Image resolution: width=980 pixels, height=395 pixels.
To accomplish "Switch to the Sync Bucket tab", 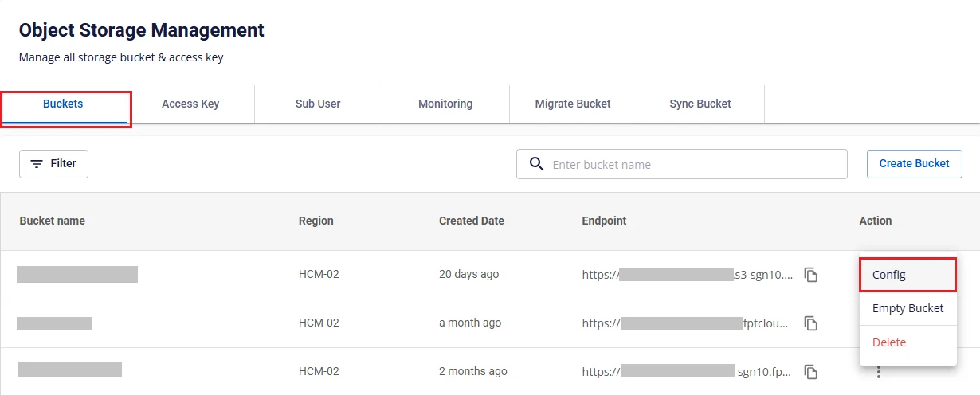I will [x=700, y=104].
